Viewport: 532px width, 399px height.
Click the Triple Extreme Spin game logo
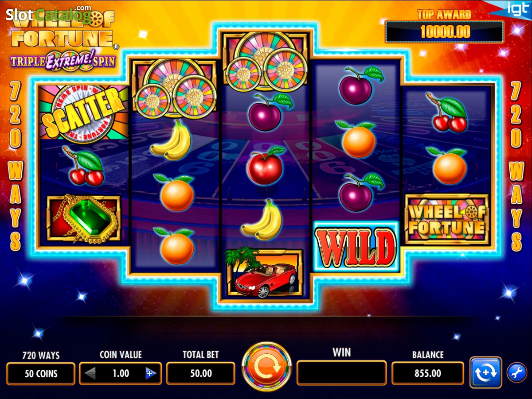coord(63,61)
